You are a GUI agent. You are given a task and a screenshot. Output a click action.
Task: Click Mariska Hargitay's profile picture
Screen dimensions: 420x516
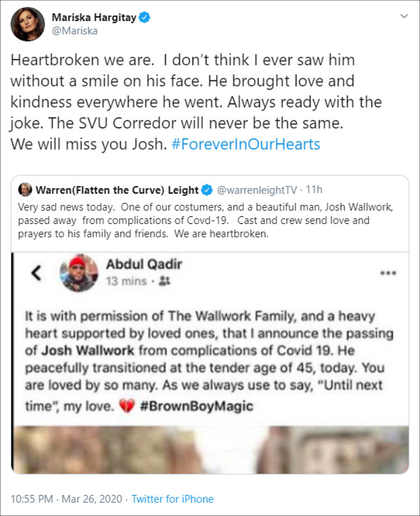[x=26, y=23]
